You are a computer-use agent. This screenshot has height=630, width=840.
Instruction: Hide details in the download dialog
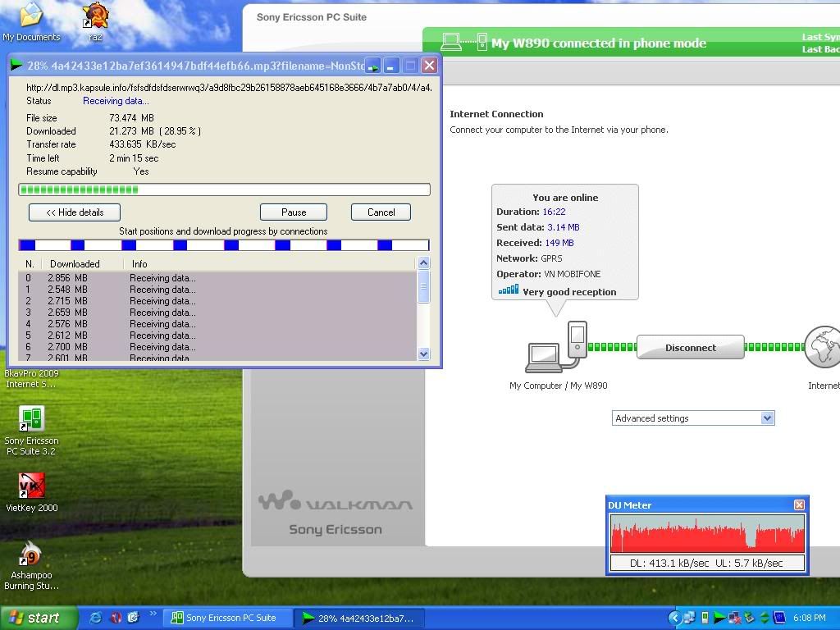point(75,212)
